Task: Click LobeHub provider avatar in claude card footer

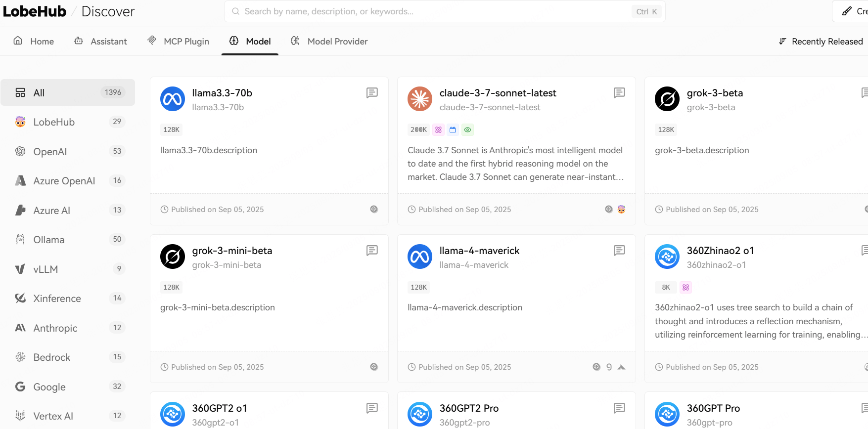Action: 622,209
